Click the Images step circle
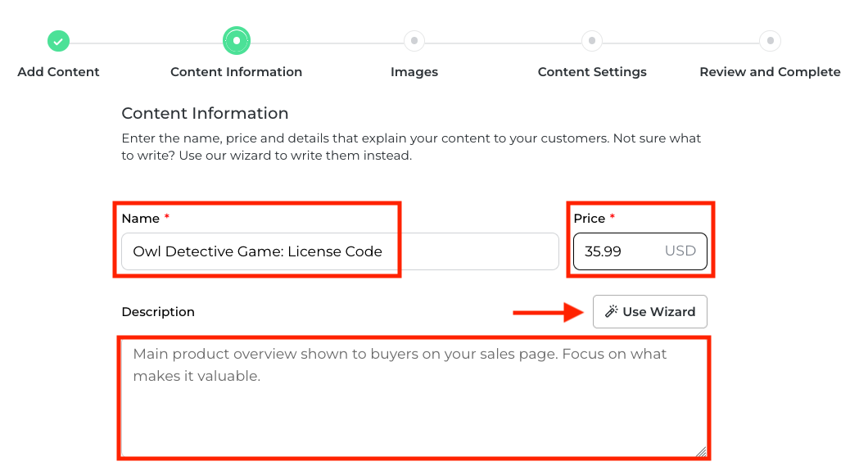The height and width of the screenshot is (475, 868). [x=414, y=40]
